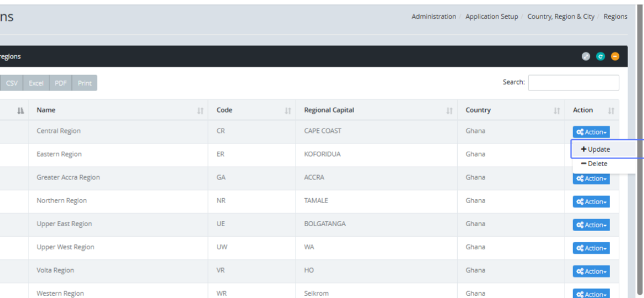This screenshot has height=298, width=644.
Task: Go to Application Setup breadcrumb link
Action: point(492,17)
